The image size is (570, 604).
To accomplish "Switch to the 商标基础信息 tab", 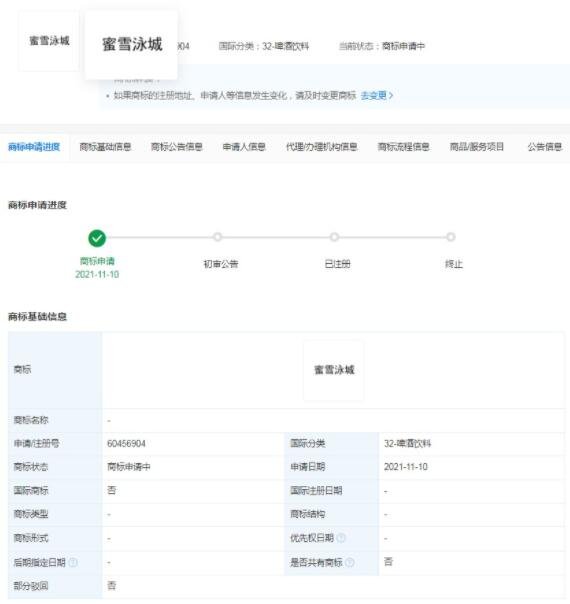I will click(x=105, y=147).
